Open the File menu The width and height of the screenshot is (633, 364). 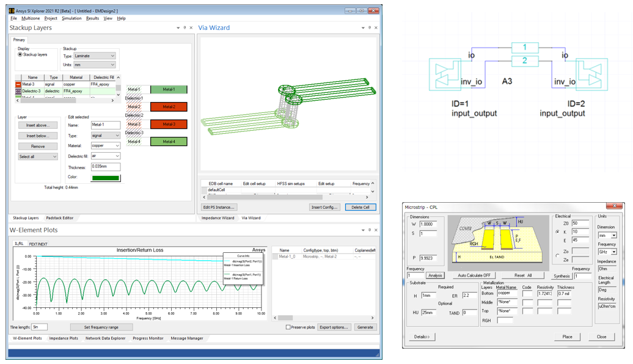(x=13, y=18)
